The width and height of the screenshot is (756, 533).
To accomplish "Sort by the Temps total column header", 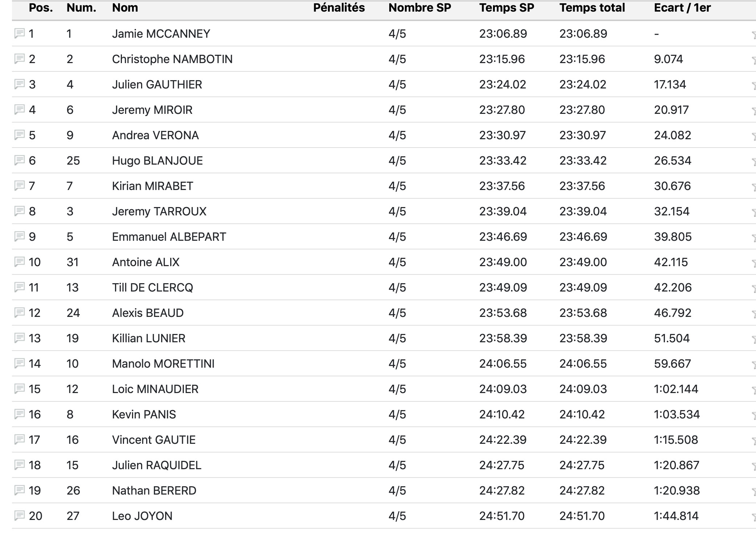I will pos(592,8).
